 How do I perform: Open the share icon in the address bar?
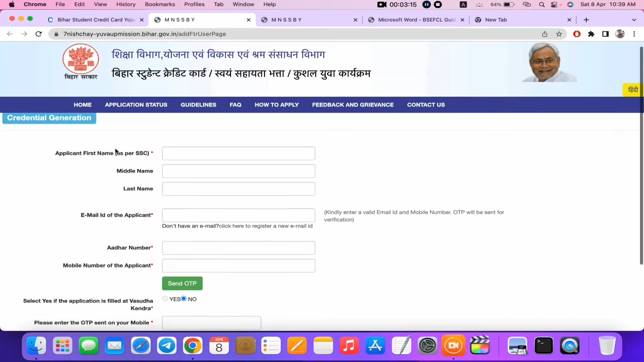click(544, 34)
